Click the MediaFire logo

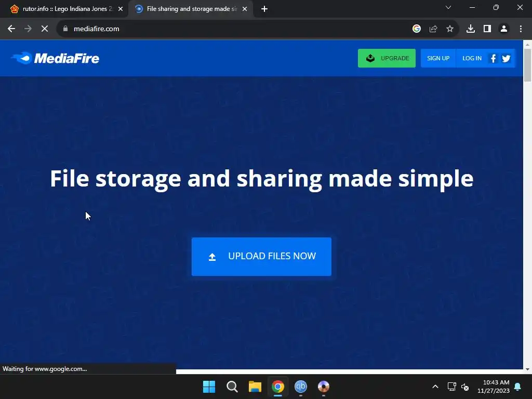point(55,58)
